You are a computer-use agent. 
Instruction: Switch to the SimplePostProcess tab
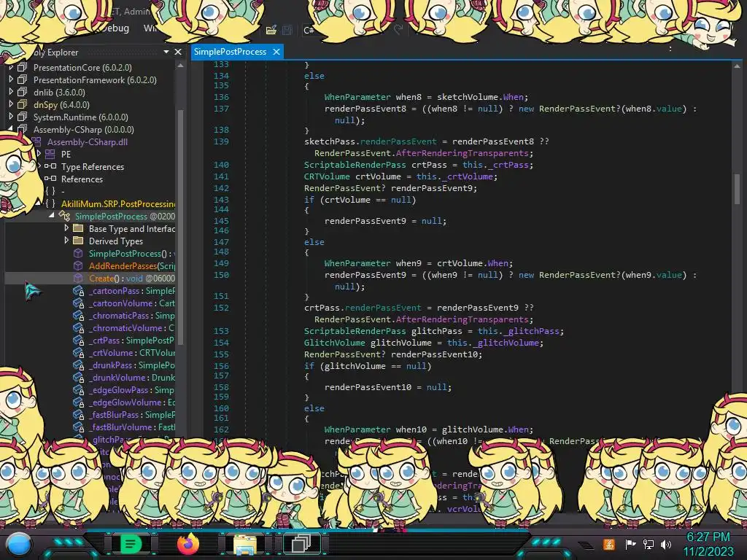click(x=230, y=52)
